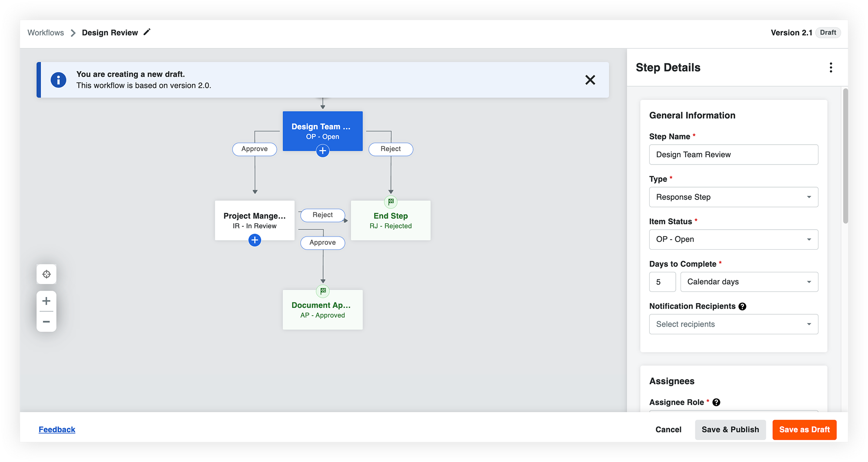Click the center view crosshair icon
The height and width of the screenshot is (462, 868).
pyautogui.click(x=46, y=274)
